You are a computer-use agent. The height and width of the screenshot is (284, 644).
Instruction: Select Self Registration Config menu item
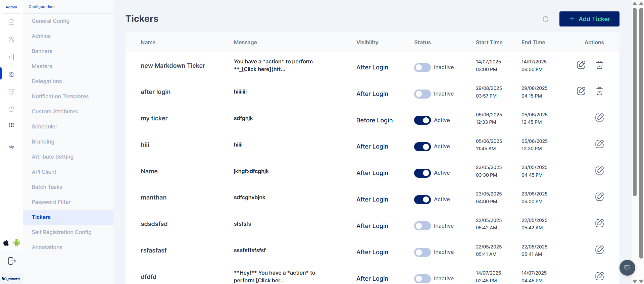(x=61, y=232)
